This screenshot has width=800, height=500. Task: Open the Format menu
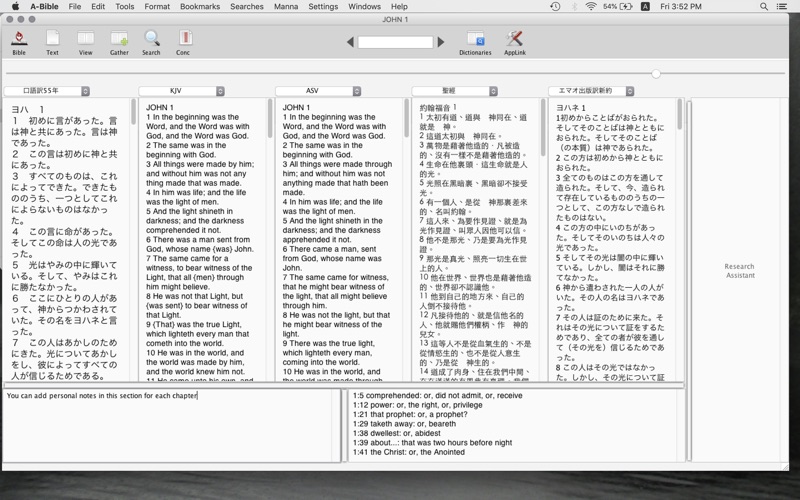157,7
